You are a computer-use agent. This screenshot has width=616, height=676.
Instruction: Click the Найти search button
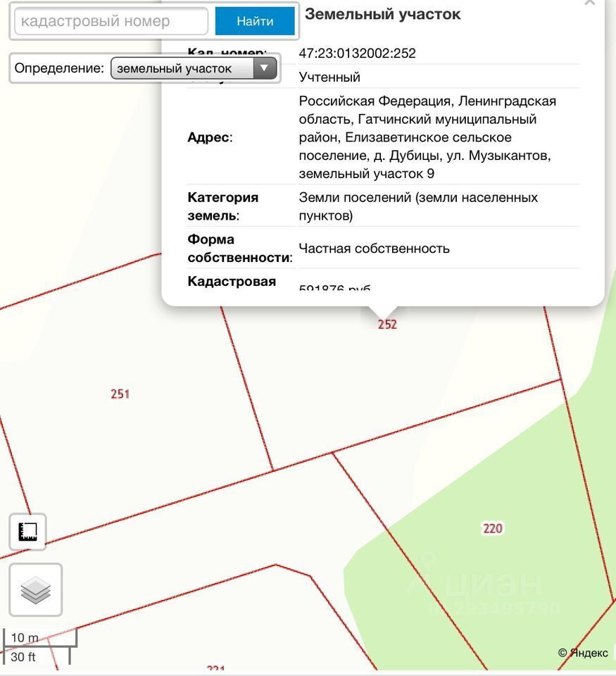point(255,21)
